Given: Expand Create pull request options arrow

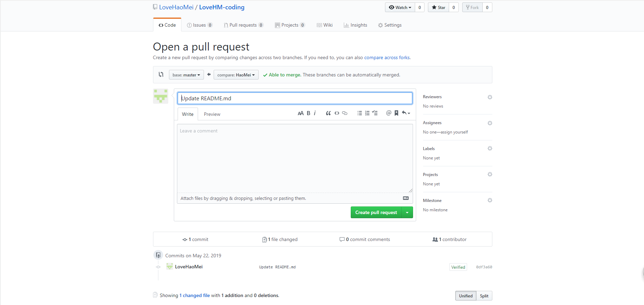Looking at the screenshot, I should [x=407, y=212].
